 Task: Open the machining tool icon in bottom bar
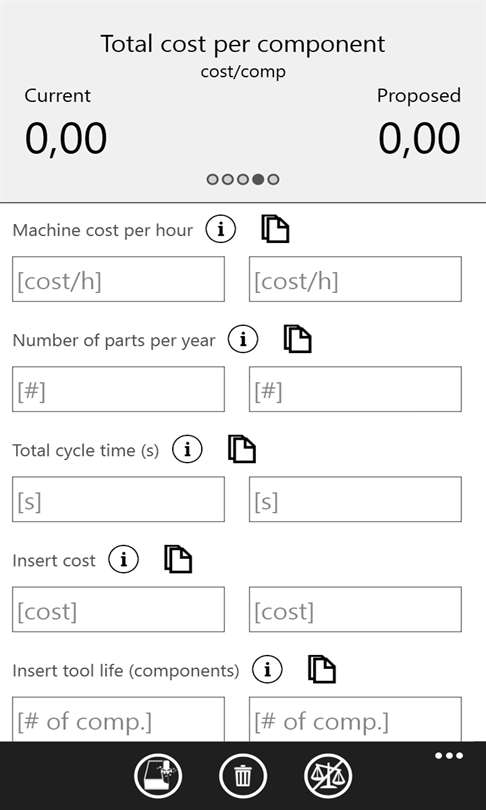(158, 776)
